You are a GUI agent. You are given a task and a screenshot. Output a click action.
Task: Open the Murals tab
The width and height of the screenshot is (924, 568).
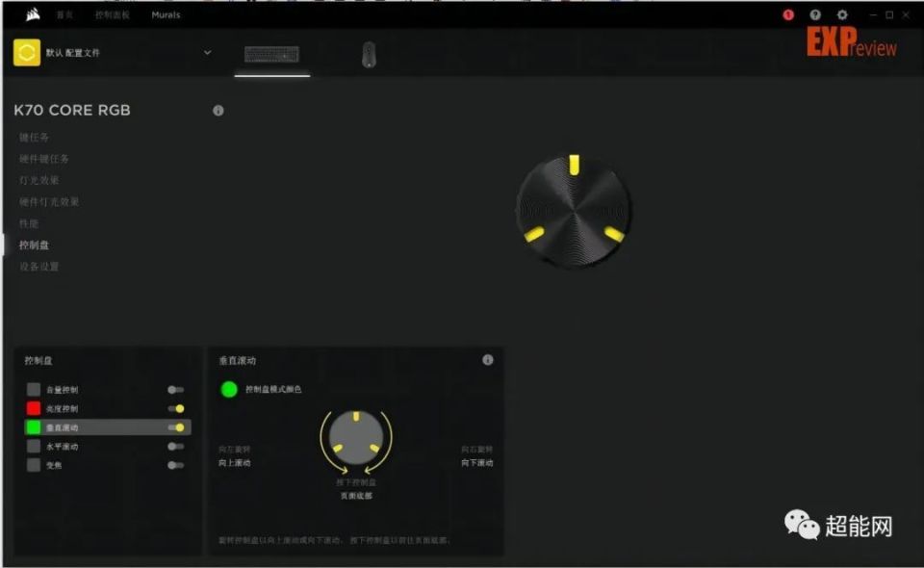point(166,14)
